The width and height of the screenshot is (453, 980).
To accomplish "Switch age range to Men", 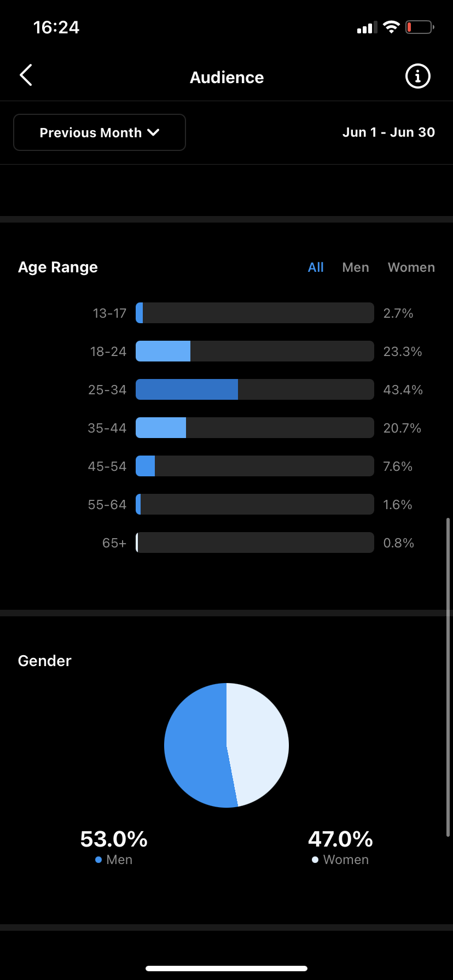I will [356, 267].
